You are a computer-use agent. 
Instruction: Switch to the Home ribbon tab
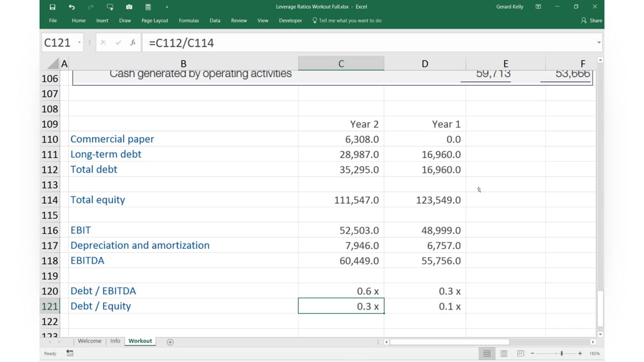pos(78,20)
